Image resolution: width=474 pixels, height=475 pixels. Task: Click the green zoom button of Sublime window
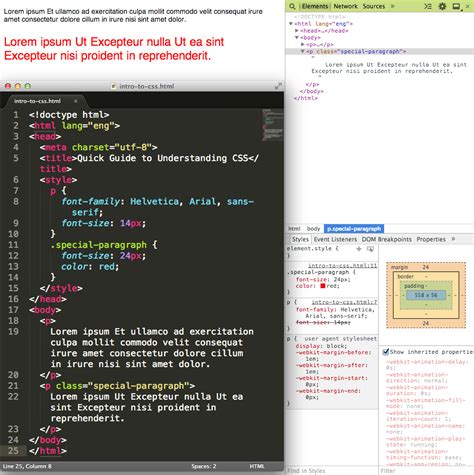[x=28, y=86]
